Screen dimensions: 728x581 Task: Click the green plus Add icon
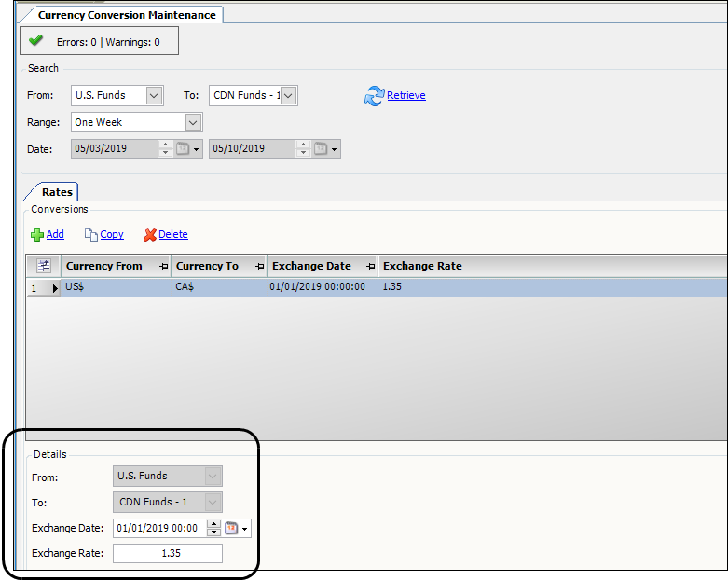37,235
